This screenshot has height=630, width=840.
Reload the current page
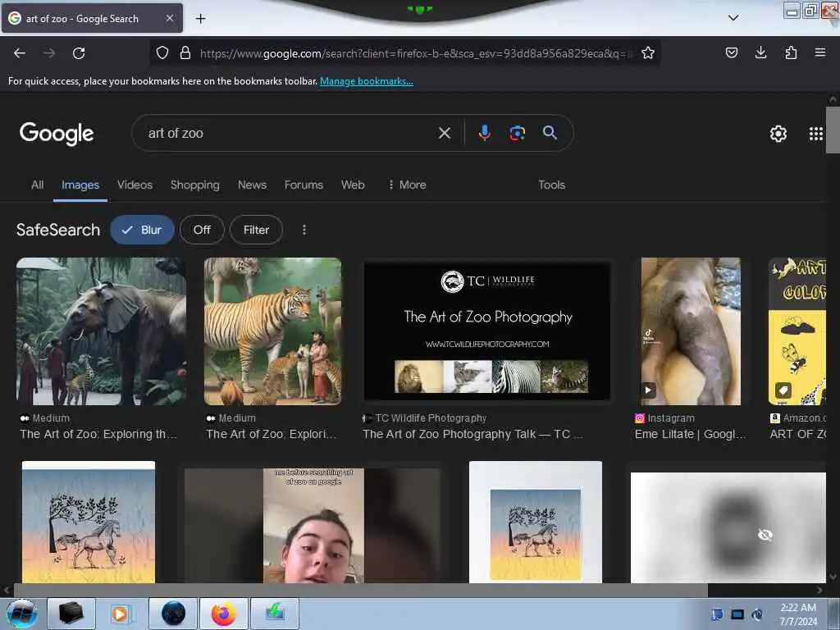coord(79,53)
